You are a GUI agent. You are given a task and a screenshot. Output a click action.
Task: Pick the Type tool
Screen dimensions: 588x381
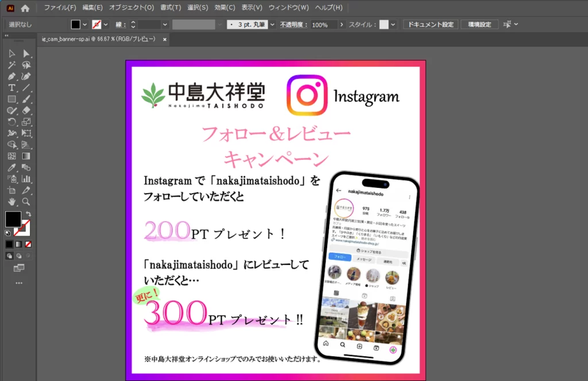(11, 87)
